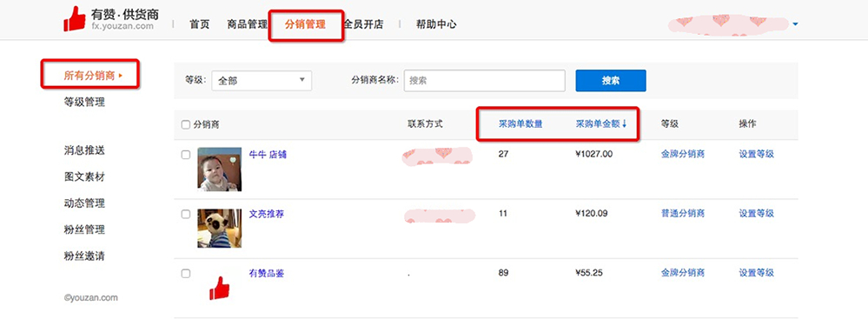Check the box for 牛牛 店铺
Screen dimensions: 868x319
(186, 155)
